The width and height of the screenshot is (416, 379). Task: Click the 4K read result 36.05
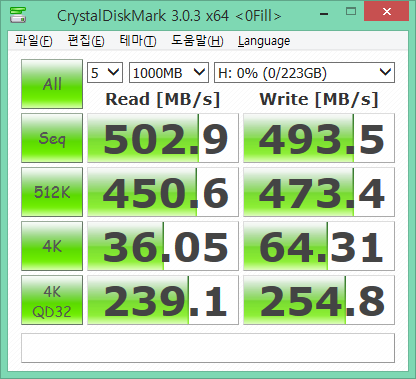pyautogui.click(x=163, y=246)
